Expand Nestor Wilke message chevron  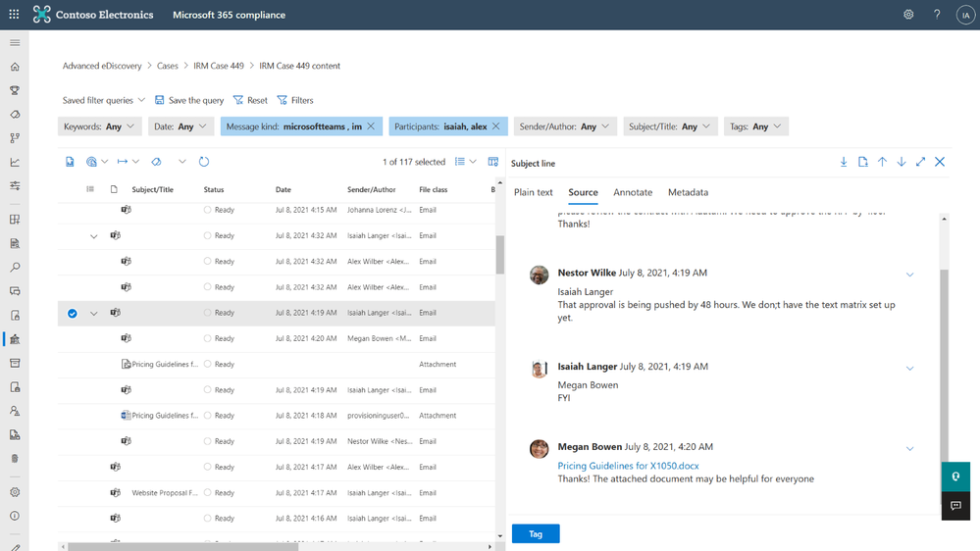click(x=910, y=275)
